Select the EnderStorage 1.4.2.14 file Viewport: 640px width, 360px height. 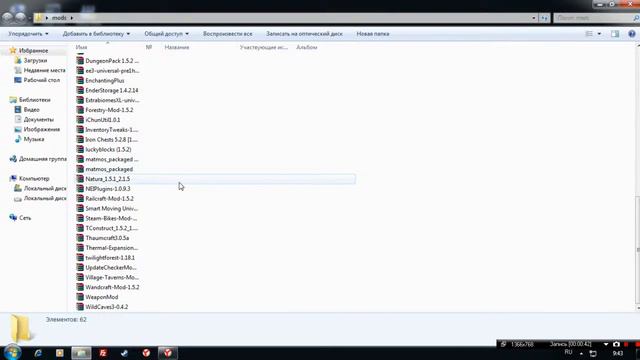pyautogui.click(x=108, y=90)
